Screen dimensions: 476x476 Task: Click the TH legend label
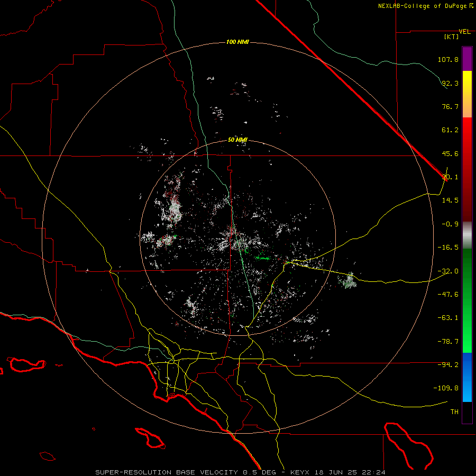tap(454, 412)
